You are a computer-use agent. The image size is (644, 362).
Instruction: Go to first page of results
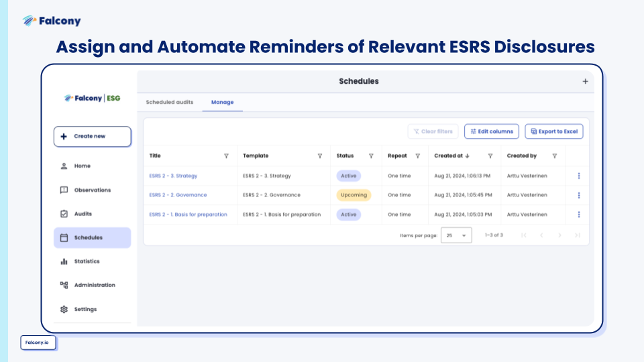(x=524, y=235)
